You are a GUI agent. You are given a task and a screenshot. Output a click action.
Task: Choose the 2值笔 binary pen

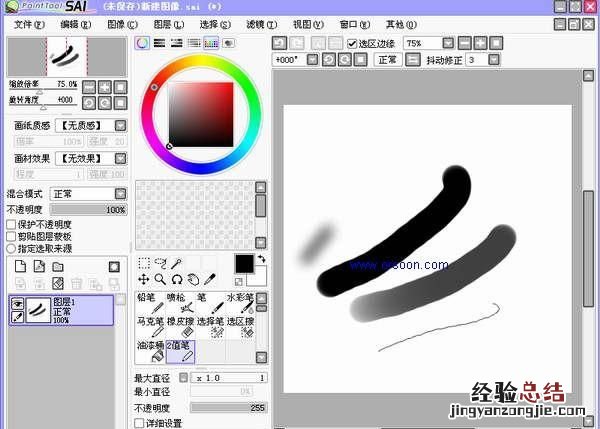pyautogui.click(x=180, y=351)
